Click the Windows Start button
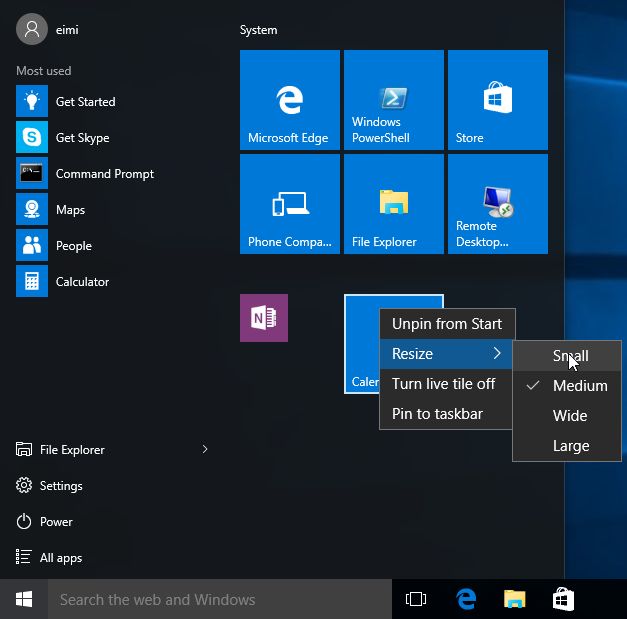 24,599
